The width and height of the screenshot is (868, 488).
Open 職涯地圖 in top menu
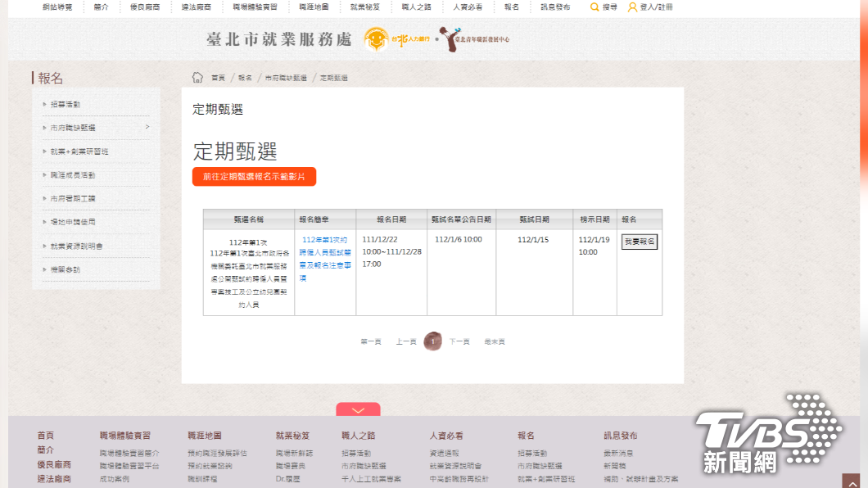pos(314,7)
